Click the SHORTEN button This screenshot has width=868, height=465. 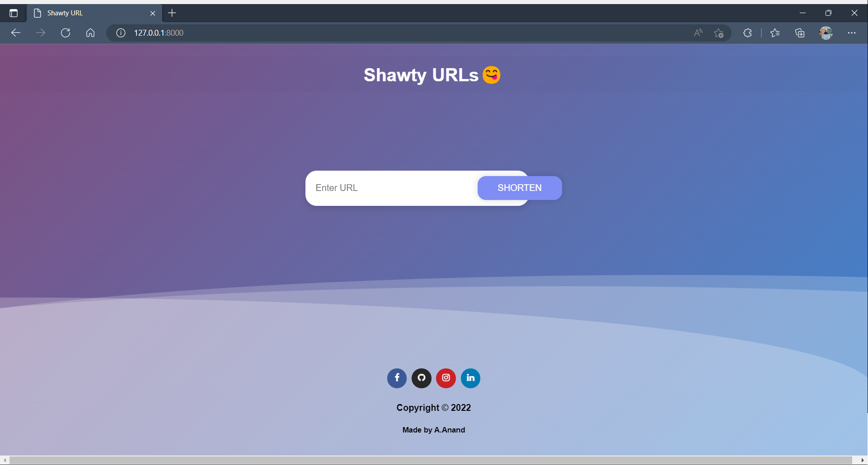coord(519,188)
